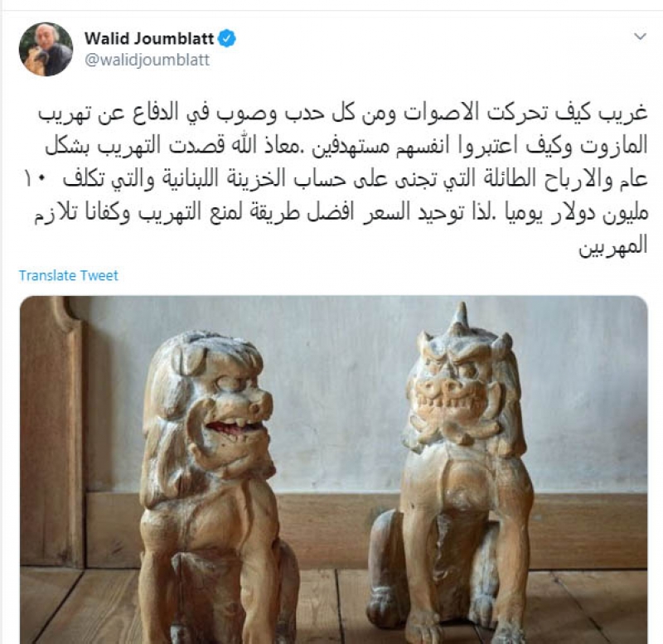Open the Walid Joumblatt display name

[x=149, y=38]
